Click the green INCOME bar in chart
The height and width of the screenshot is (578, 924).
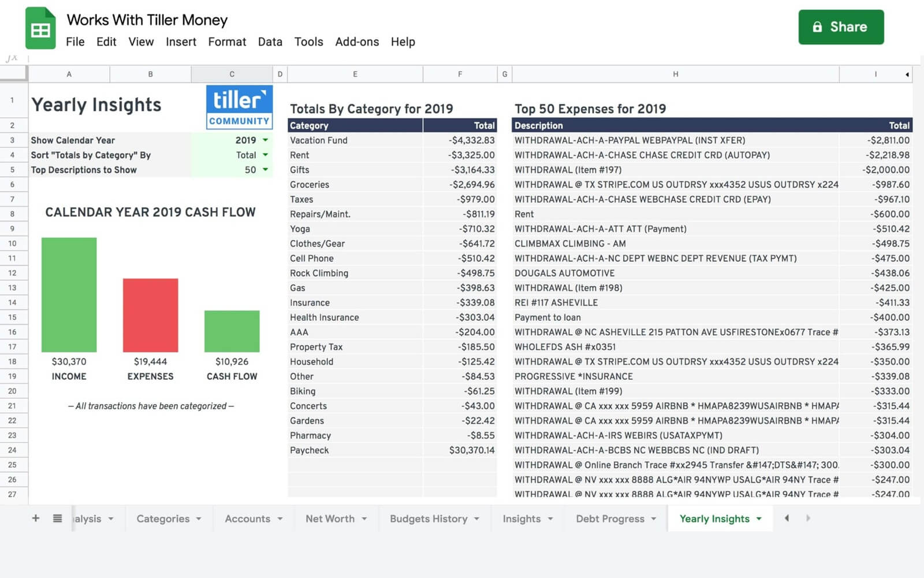[x=69, y=294]
